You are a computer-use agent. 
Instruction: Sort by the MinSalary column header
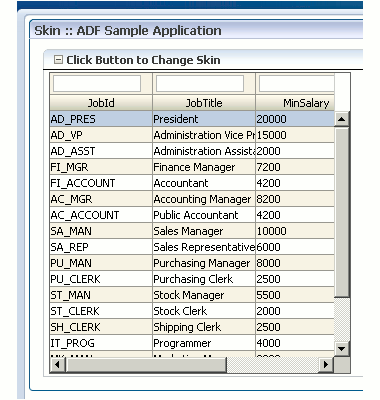pos(295,103)
